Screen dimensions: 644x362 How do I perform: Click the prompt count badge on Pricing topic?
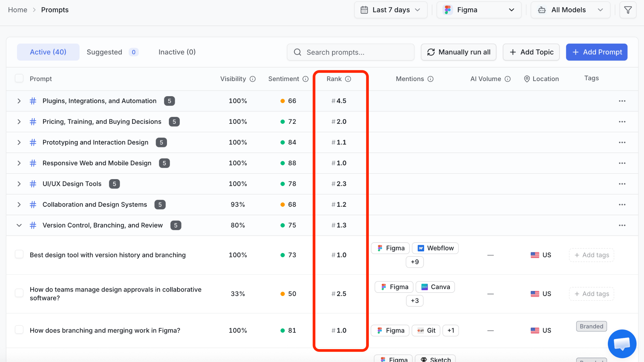click(x=174, y=122)
